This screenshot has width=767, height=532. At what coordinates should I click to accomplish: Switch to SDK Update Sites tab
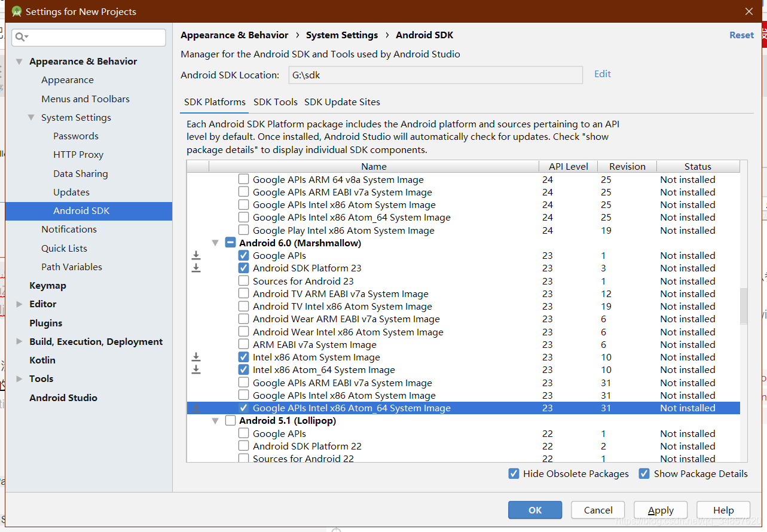point(342,102)
